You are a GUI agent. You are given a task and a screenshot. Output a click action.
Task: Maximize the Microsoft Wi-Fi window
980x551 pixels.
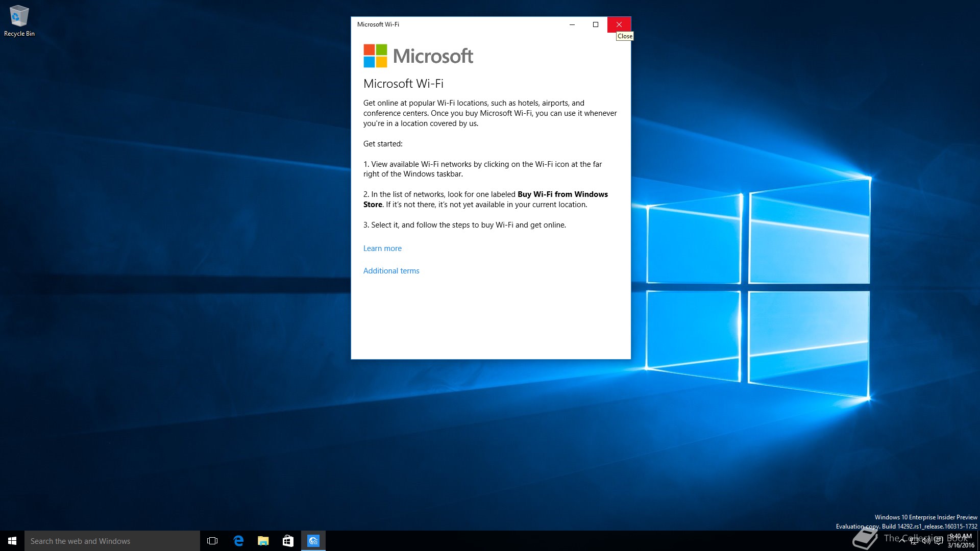(x=595, y=24)
